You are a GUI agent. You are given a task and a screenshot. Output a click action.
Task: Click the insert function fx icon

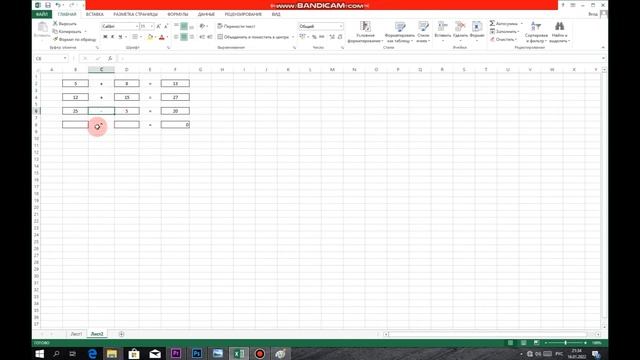coord(110,58)
